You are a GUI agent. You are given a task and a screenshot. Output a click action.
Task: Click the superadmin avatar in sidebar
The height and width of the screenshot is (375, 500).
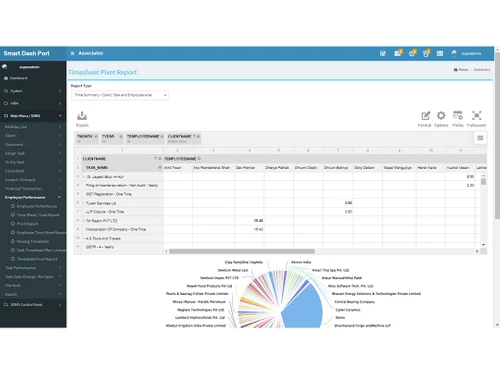point(5,67)
